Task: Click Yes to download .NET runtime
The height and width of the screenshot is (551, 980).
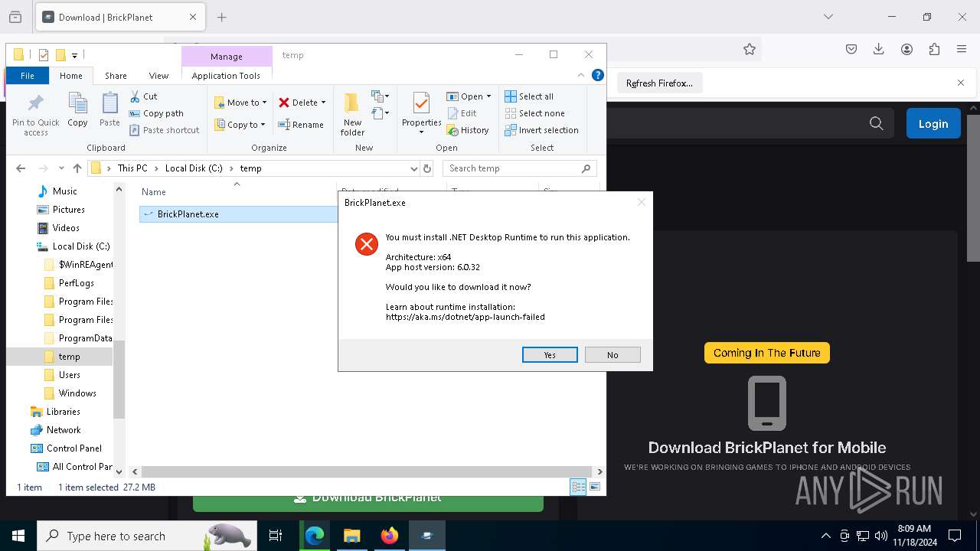Action: click(x=550, y=355)
